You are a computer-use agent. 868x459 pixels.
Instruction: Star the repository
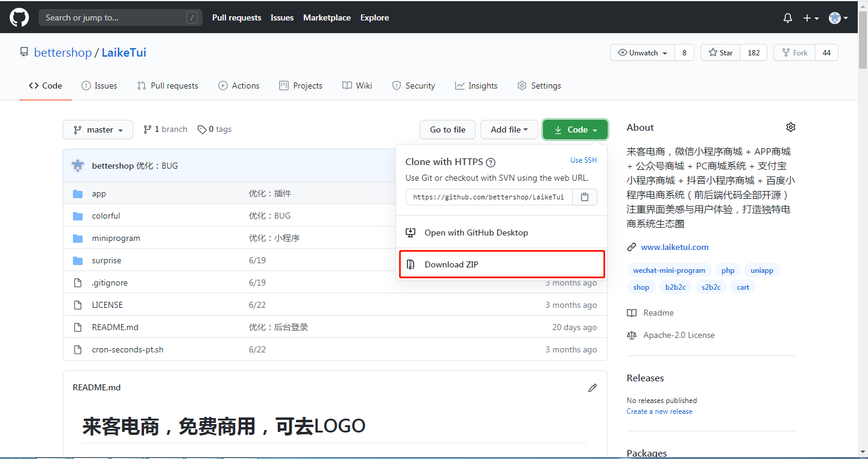click(720, 52)
